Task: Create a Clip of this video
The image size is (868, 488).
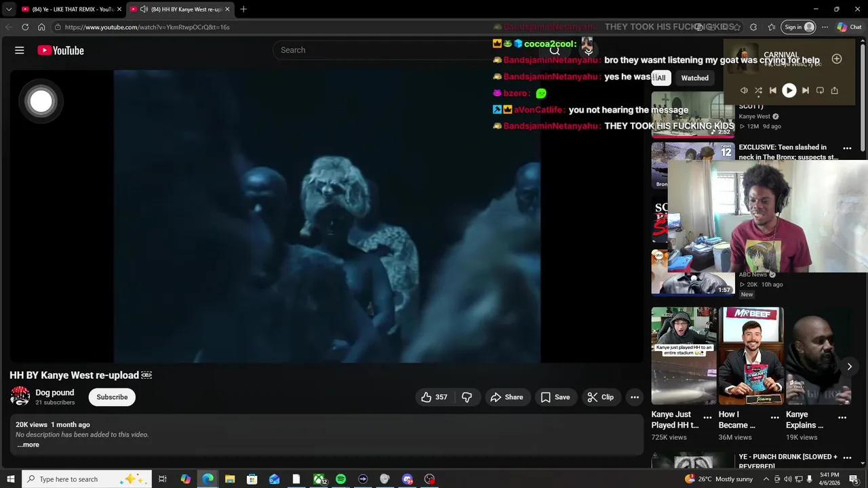Action: pos(601,397)
